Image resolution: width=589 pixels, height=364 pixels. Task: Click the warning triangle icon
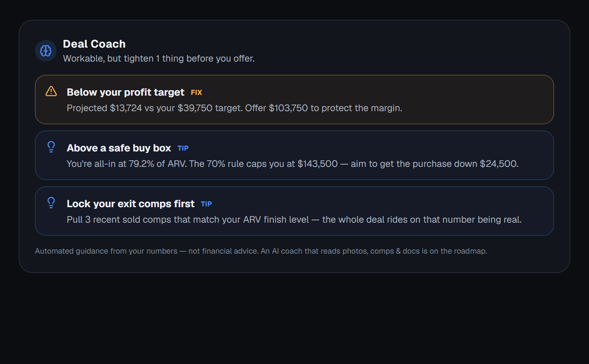click(x=51, y=91)
